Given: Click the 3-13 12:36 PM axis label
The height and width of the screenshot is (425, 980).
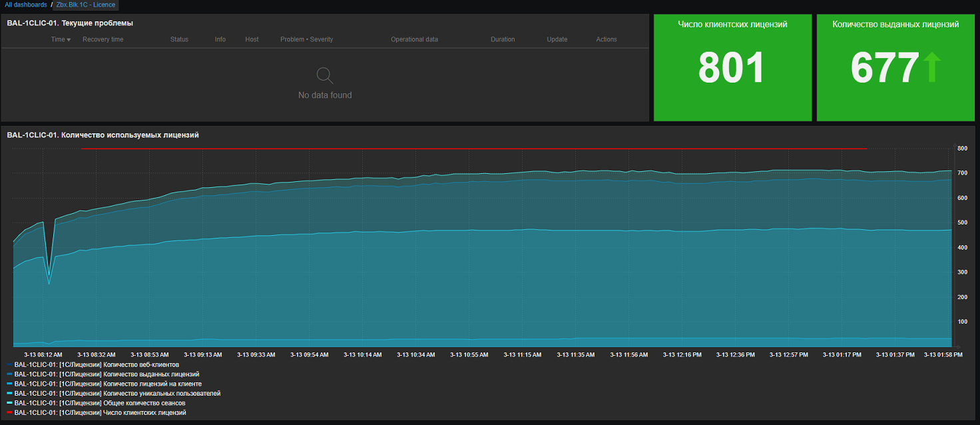Looking at the screenshot, I should (735, 355).
